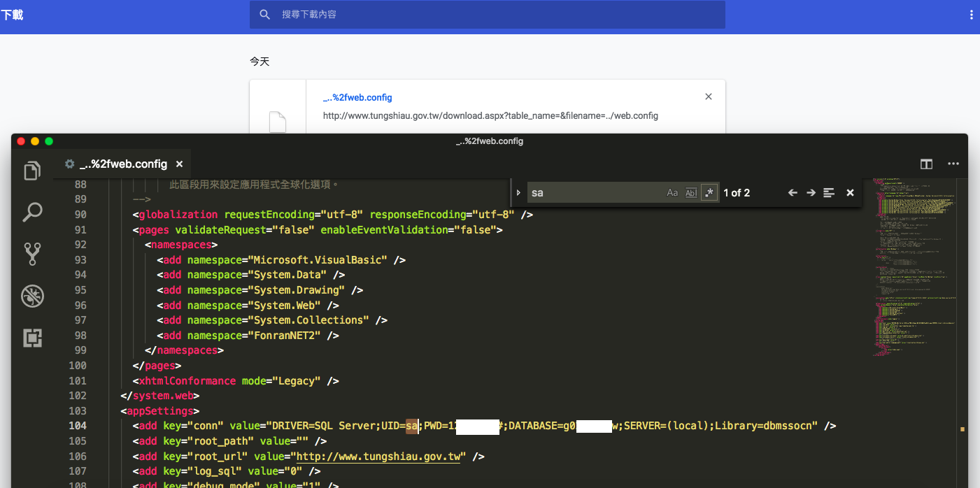980x488 pixels.
Task: Open the downloaded _..%2fweb.config file link
Action: coord(357,98)
